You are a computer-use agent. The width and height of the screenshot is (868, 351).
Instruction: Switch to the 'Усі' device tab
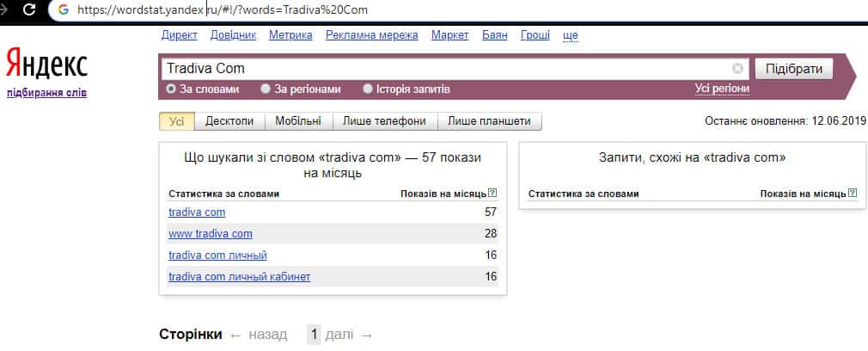176,121
